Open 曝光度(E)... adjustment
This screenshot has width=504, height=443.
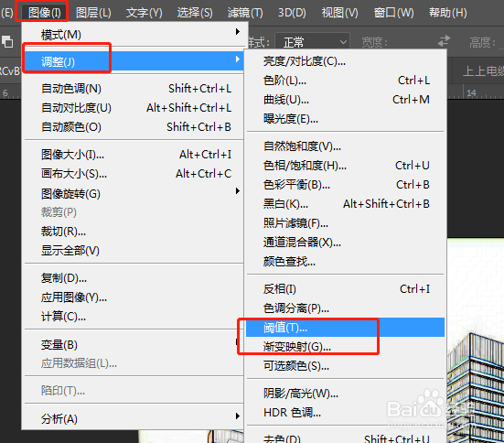tap(346, 119)
